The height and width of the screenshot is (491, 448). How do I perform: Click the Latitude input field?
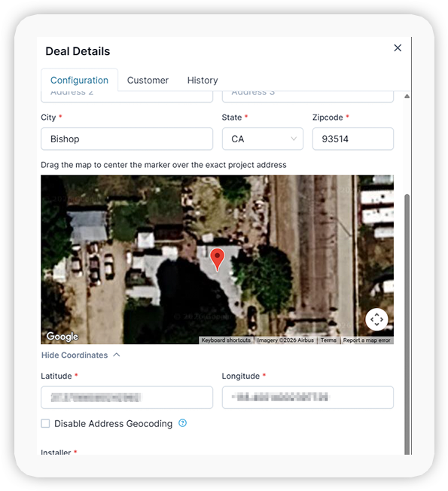[126, 398]
